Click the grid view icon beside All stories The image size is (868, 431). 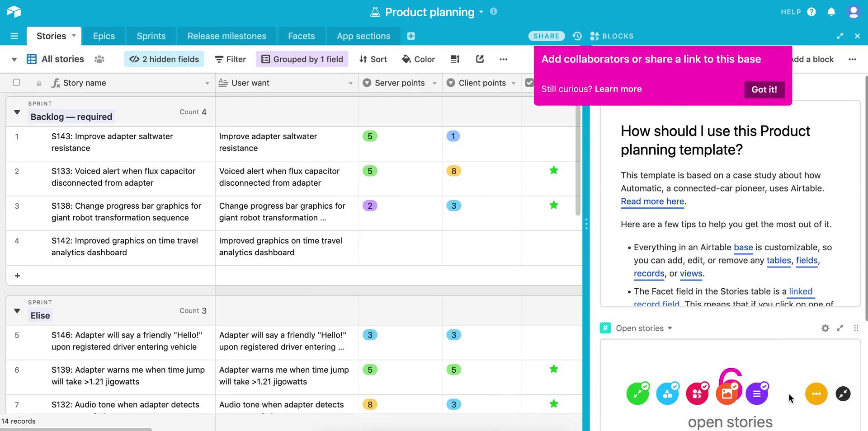(x=32, y=59)
